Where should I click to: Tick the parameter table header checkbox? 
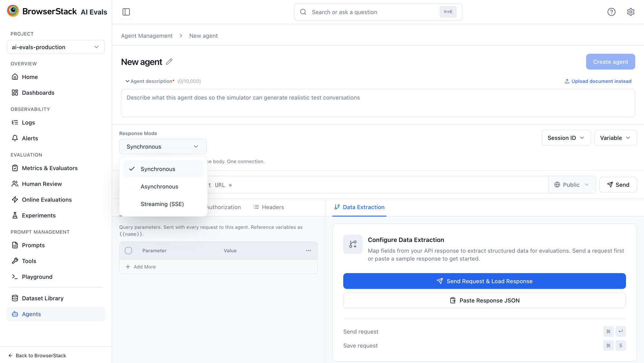(x=128, y=251)
